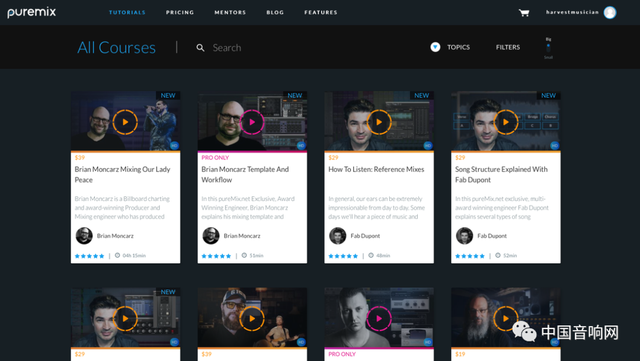
Task: Click the 52min duration text
Action: (510, 256)
